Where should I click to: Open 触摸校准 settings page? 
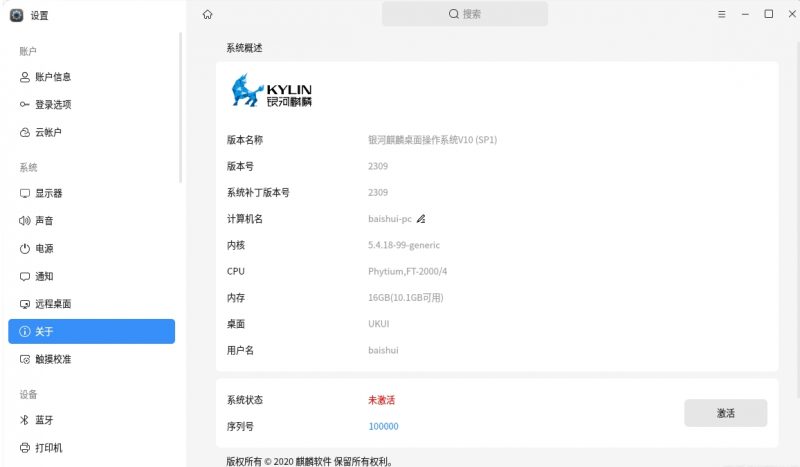coord(92,359)
